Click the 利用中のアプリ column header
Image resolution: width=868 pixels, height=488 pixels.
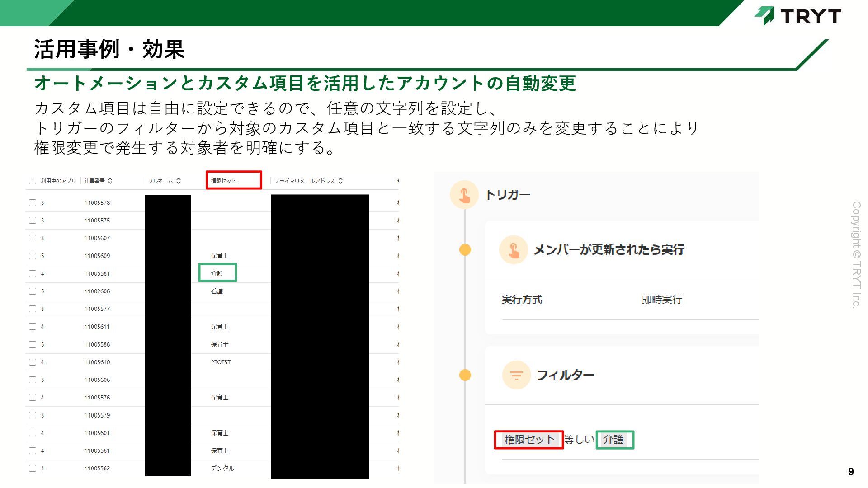pyautogui.click(x=58, y=181)
